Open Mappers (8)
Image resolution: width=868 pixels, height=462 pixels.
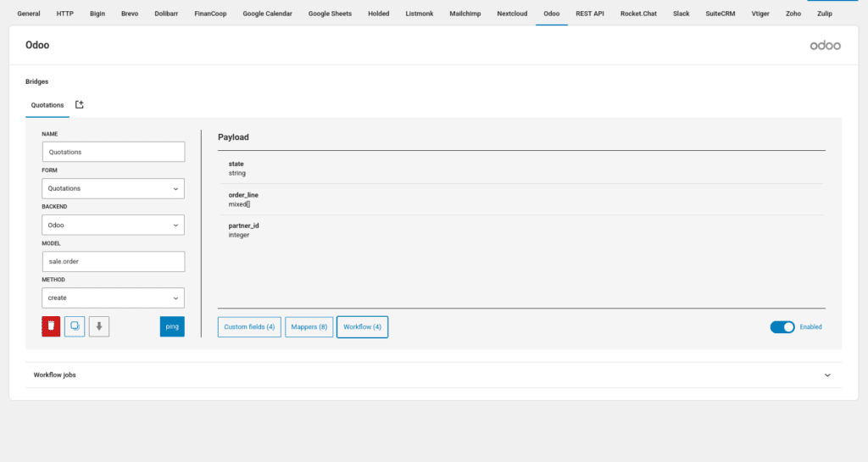tap(309, 327)
